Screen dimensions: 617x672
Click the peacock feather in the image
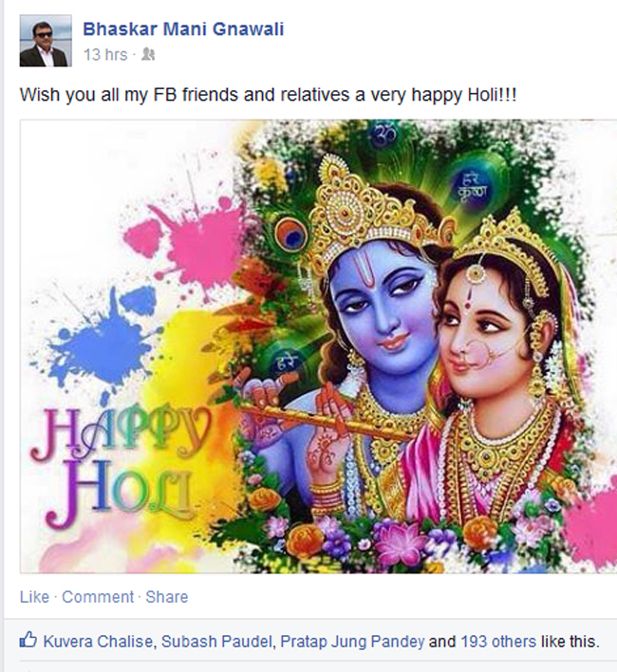291,233
